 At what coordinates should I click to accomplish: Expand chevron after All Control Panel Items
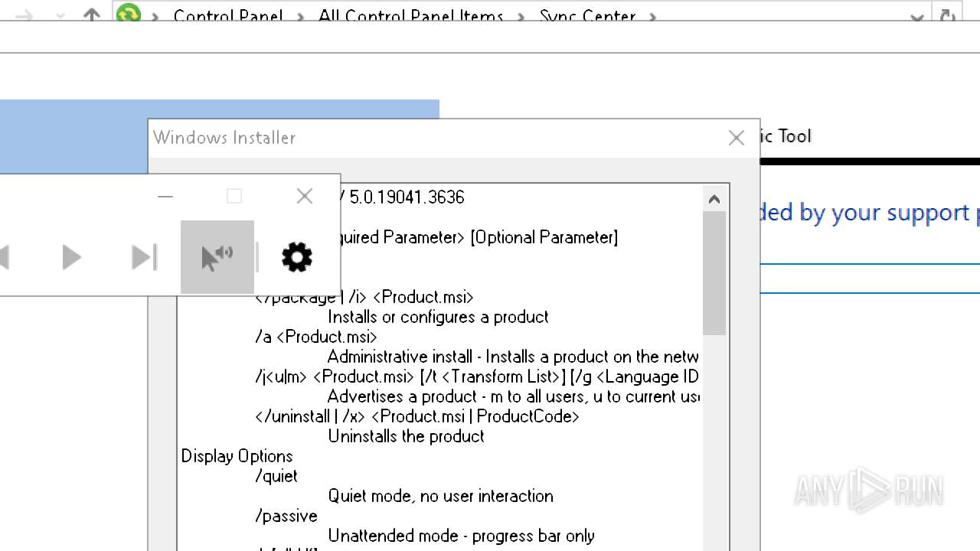521,16
